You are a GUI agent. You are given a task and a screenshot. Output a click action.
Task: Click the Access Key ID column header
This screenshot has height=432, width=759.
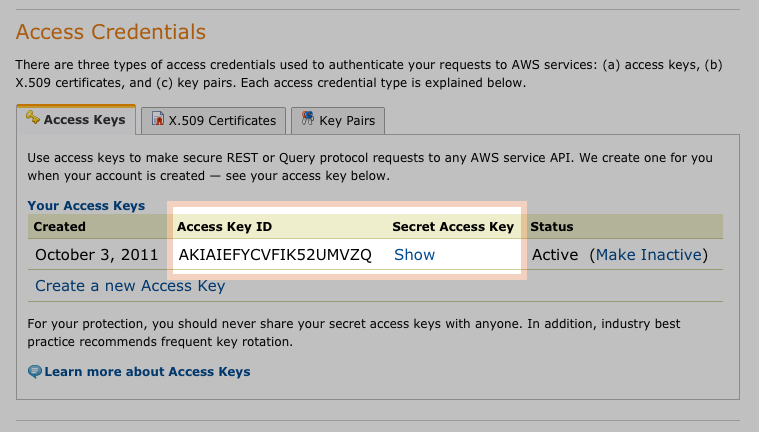point(225,227)
